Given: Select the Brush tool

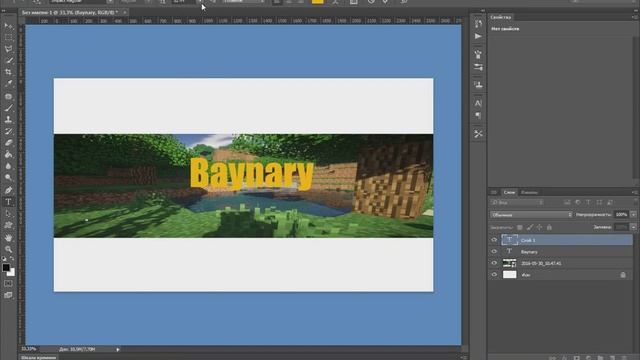Looking at the screenshot, I should (x=8, y=108).
